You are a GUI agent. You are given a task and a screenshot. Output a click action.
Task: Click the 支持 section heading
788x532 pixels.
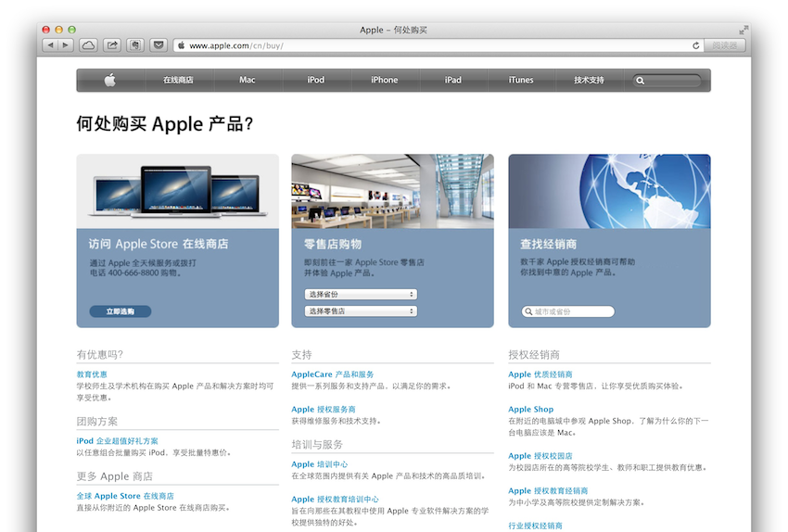click(301, 355)
